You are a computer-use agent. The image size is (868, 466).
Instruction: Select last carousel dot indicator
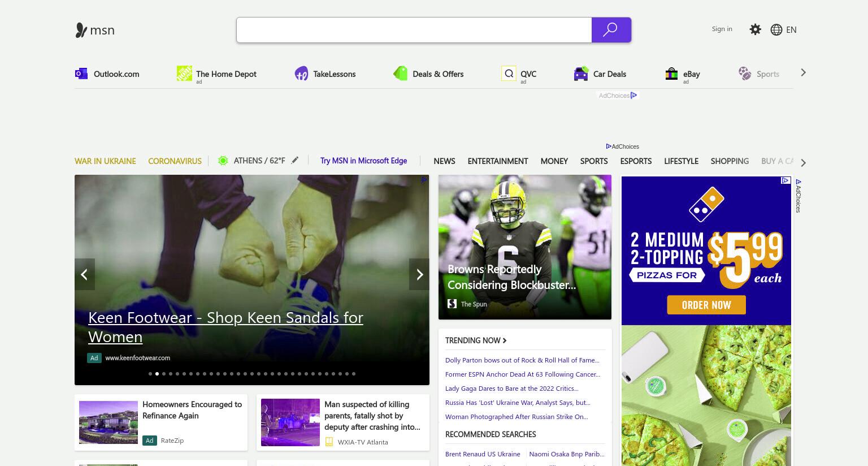pos(354,374)
